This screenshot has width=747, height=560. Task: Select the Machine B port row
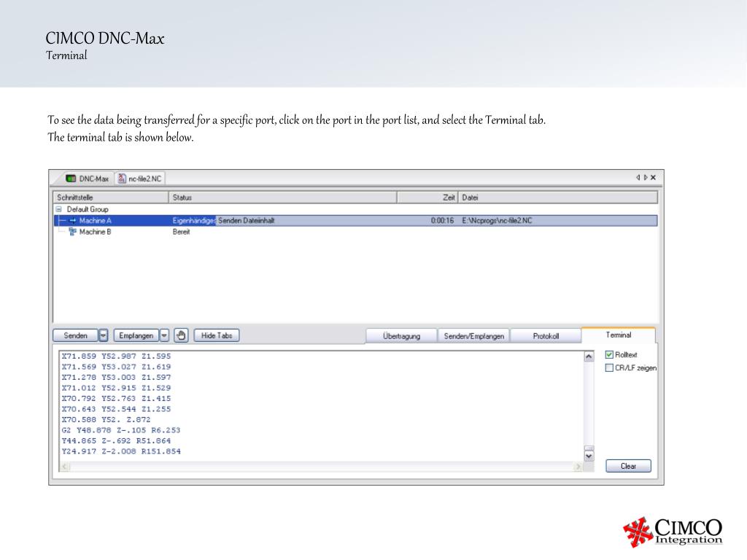click(x=355, y=232)
